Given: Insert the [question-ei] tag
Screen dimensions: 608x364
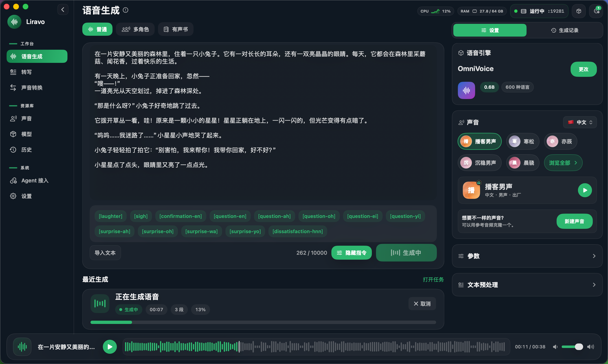Looking at the screenshot, I should pyautogui.click(x=362, y=216).
